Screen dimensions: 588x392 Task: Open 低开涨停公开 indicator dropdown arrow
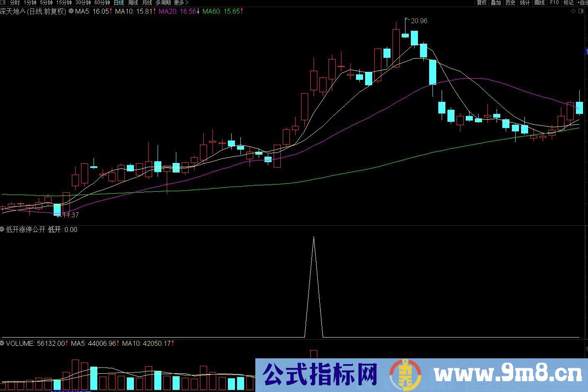[2, 229]
